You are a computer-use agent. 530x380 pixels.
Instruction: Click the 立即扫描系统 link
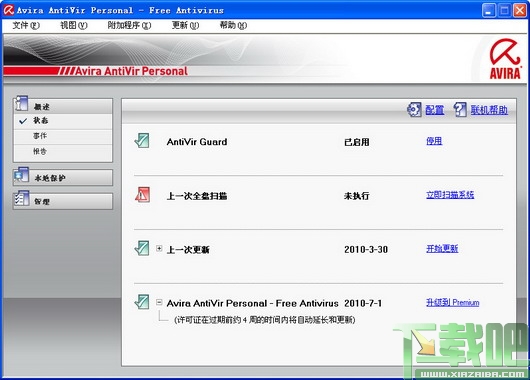[x=450, y=195]
